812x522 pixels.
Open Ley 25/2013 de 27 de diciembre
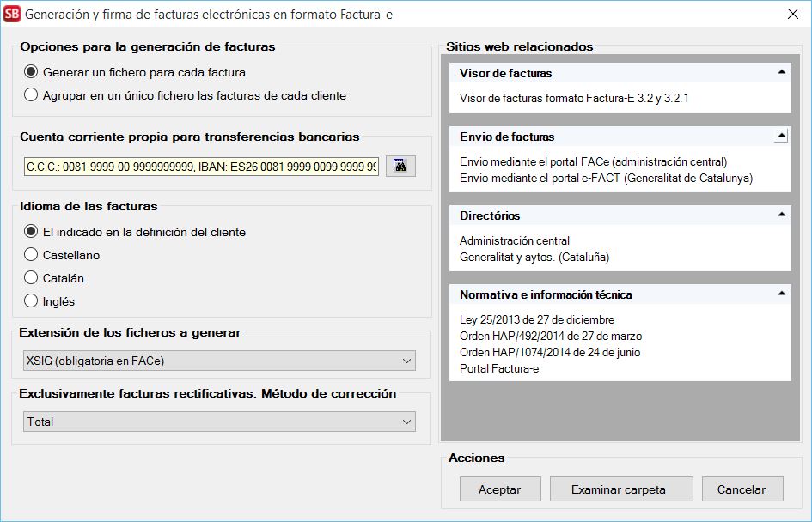pos(537,319)
